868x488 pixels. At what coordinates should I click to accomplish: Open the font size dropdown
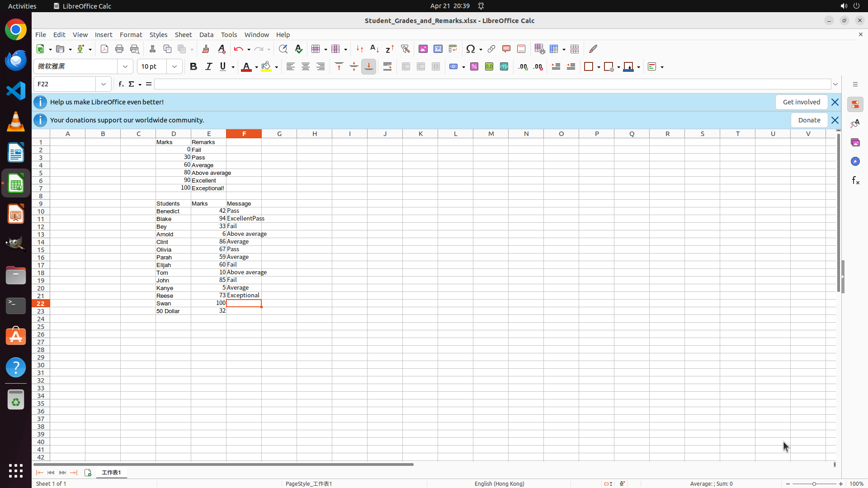(x=175, y=66)
